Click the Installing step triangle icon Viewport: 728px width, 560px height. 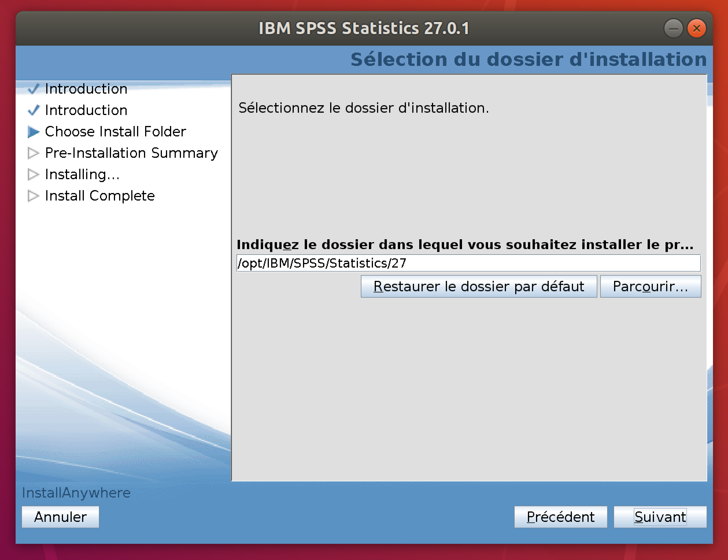click(33, 174)
